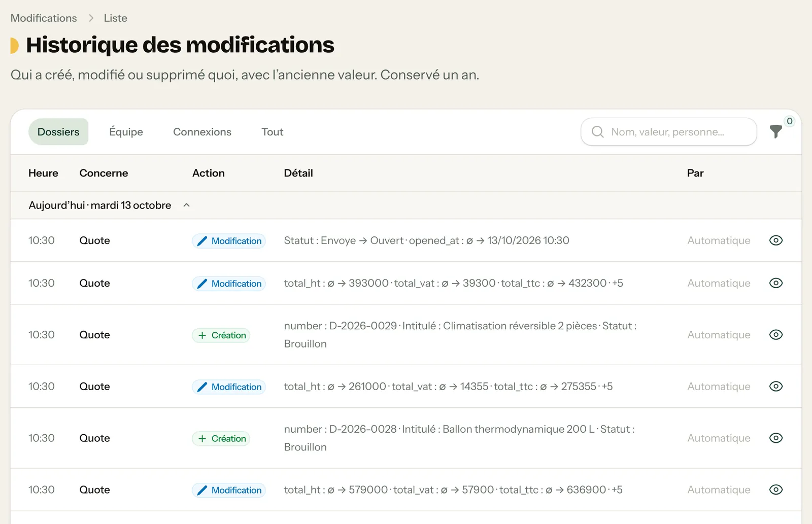Click the Concerne column header
The height and width of the screenshot is (524, 812).
click(104, 173)
